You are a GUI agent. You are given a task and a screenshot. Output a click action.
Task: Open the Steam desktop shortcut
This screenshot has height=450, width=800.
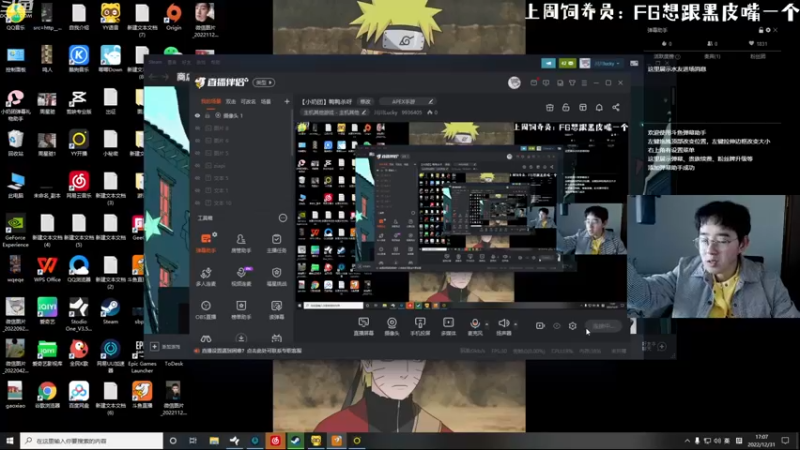pyautogui.click(x=110, y=311)
